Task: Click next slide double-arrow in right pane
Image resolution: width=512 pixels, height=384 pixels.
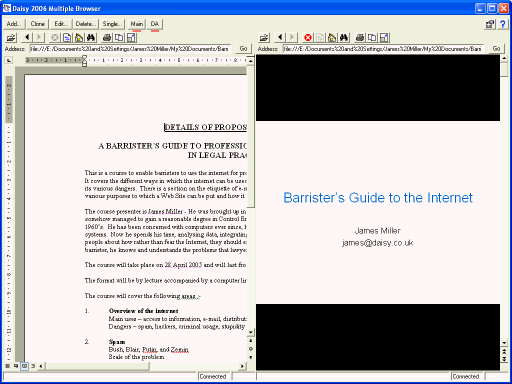Action: 504,359
